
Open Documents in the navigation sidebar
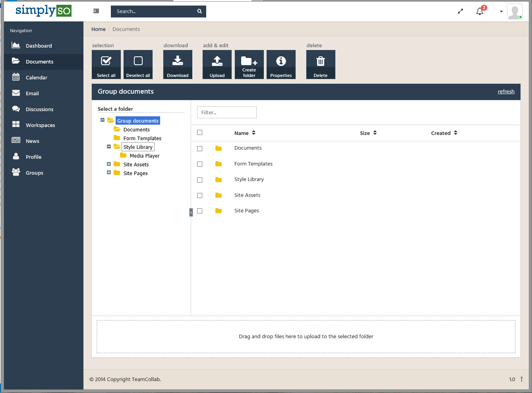(x=44, y=62)
